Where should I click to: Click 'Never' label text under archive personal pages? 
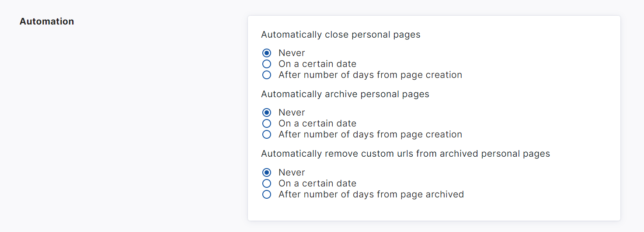(292, 112)
